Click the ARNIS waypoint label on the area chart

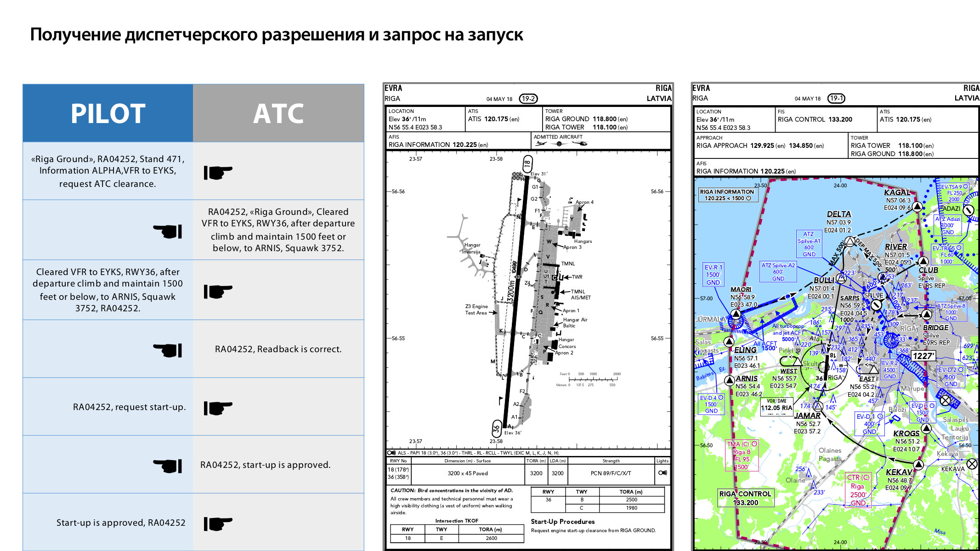click(x=747, y=378)
